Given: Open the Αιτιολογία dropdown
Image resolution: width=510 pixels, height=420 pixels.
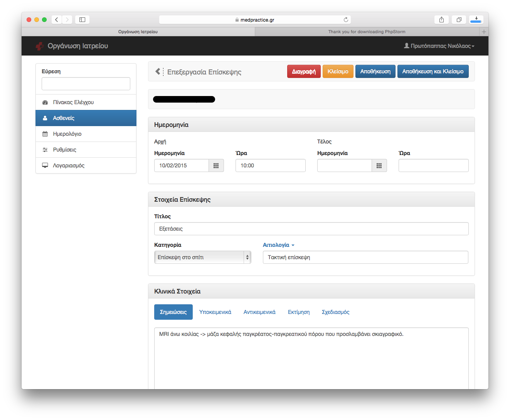Looking at the screenshot, I should coord(278,245).
